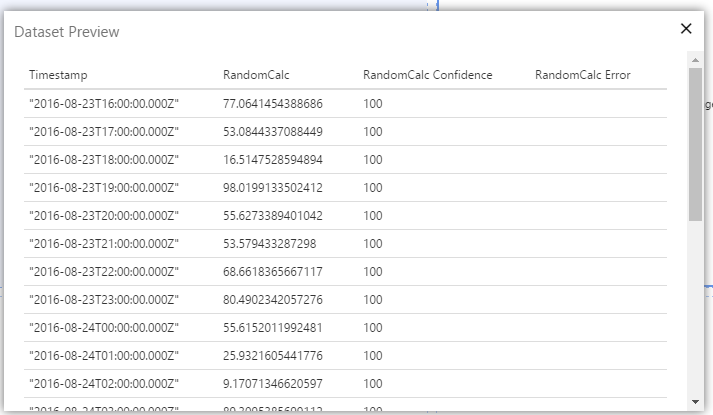The image size is (713, 415).
Task: Click the value 77.0641454388686
Action: pos(287,103)
